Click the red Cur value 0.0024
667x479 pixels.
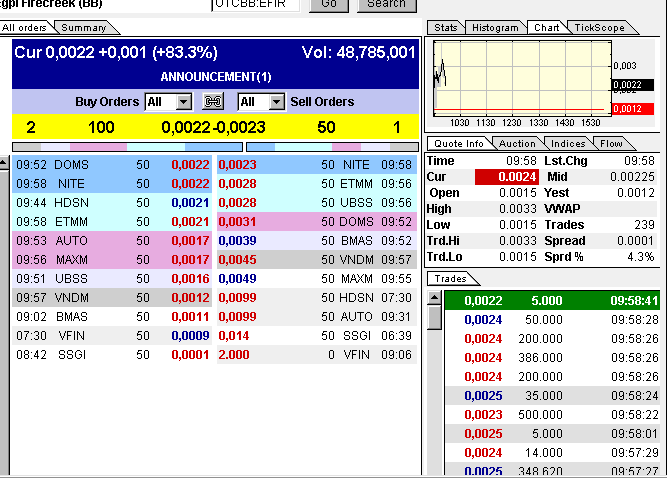click(507, 177)
